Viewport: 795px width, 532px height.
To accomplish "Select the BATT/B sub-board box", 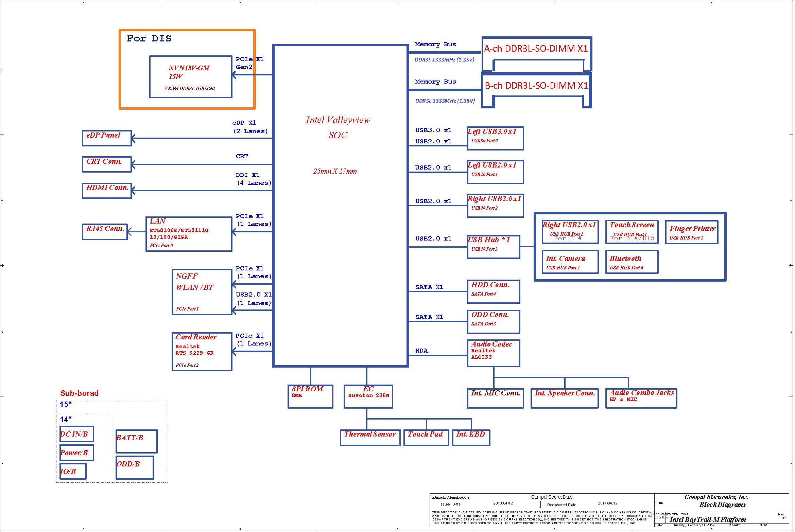I will [x=137, y=442].
